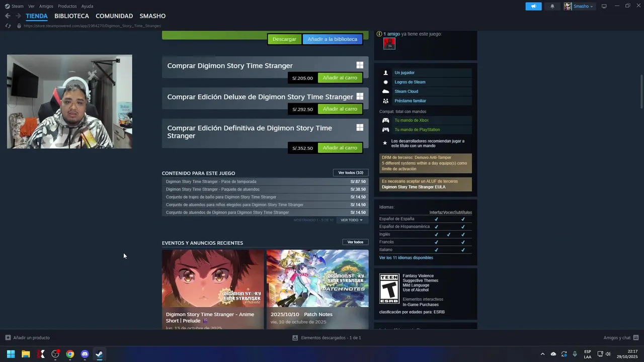Open the Conjunto de trajes de baño DLC row
644x362 pixels.
(x=265, y=197)
